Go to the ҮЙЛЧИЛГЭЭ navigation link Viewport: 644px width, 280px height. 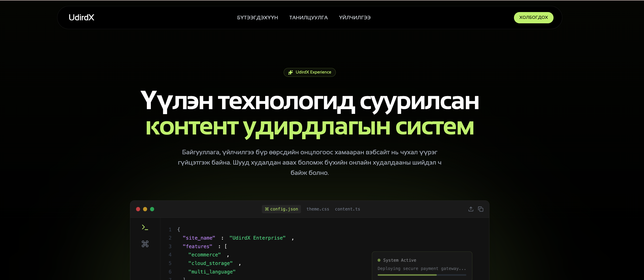(355, 18)
